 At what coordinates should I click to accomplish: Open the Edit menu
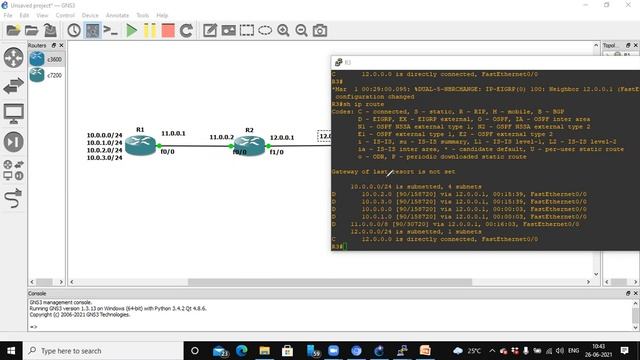pos(24,15)
